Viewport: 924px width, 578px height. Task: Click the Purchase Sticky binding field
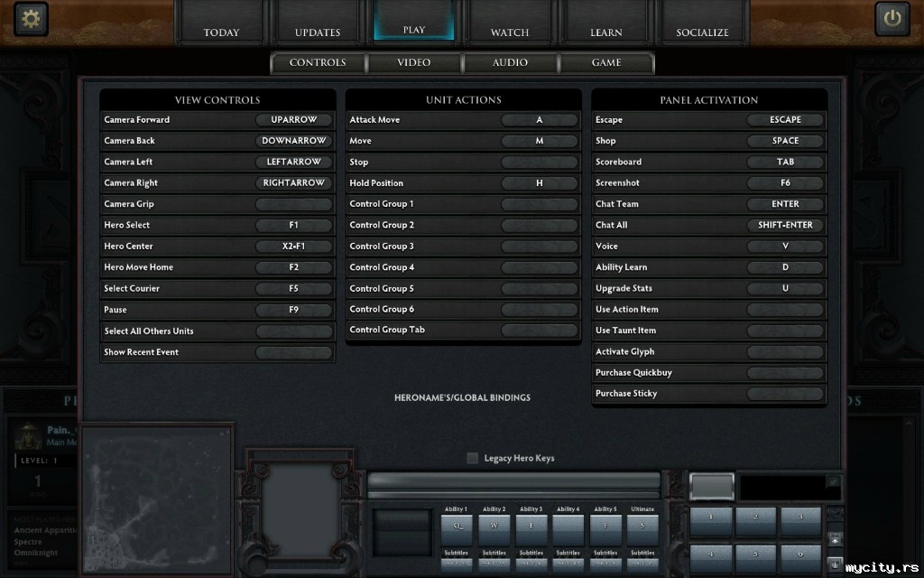[x=785, y=394]
